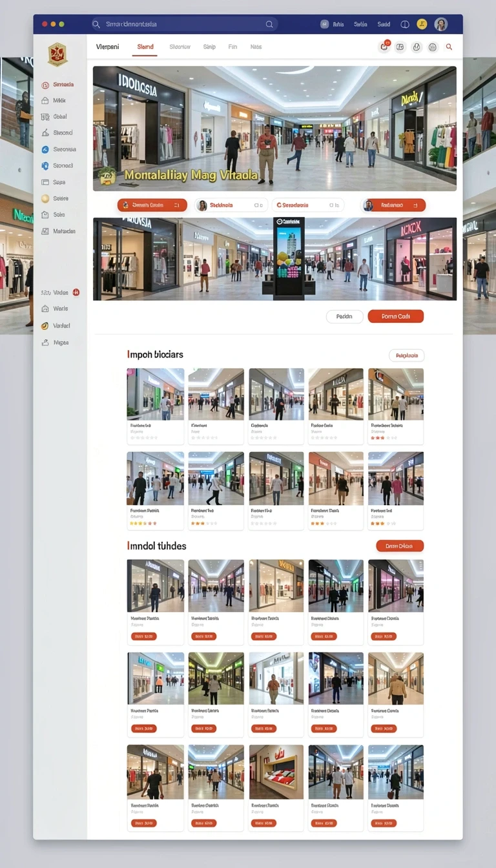The width and height of the screenshot is (496, 868).
Task: Open the profile avatar in the top bar
Action: click(440, 24)
